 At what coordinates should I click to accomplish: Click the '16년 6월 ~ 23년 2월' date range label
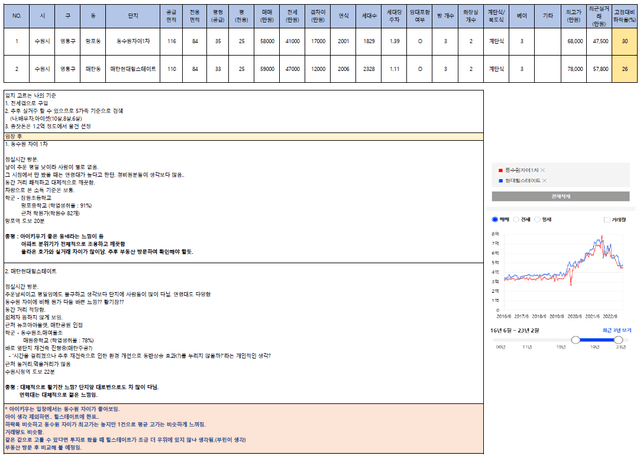pos(515,330)
